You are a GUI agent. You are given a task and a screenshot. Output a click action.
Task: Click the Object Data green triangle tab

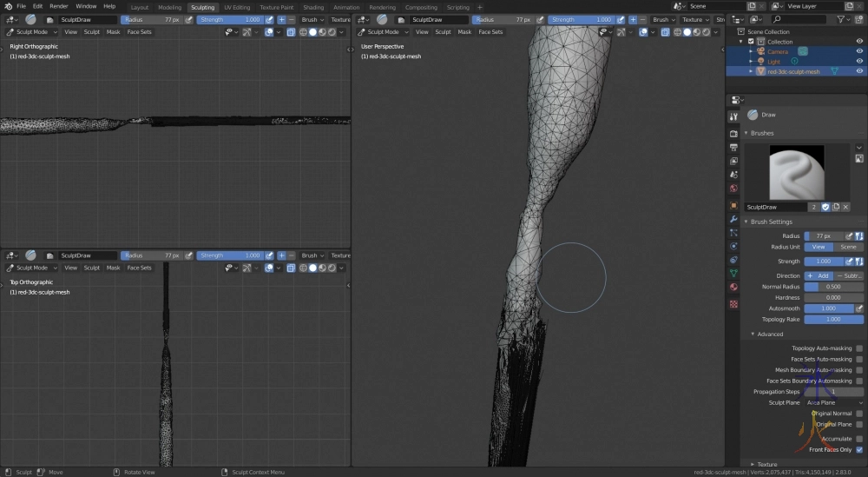point(733,274)
